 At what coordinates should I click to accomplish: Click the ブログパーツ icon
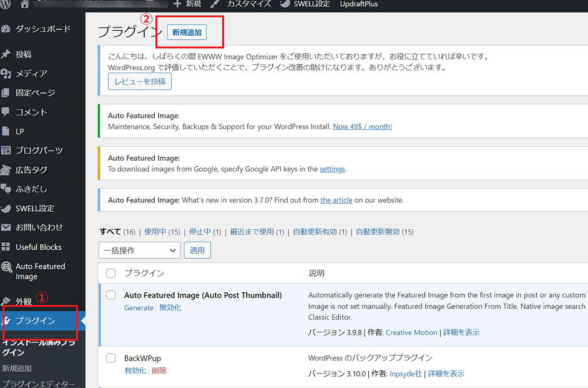[6, 151]
